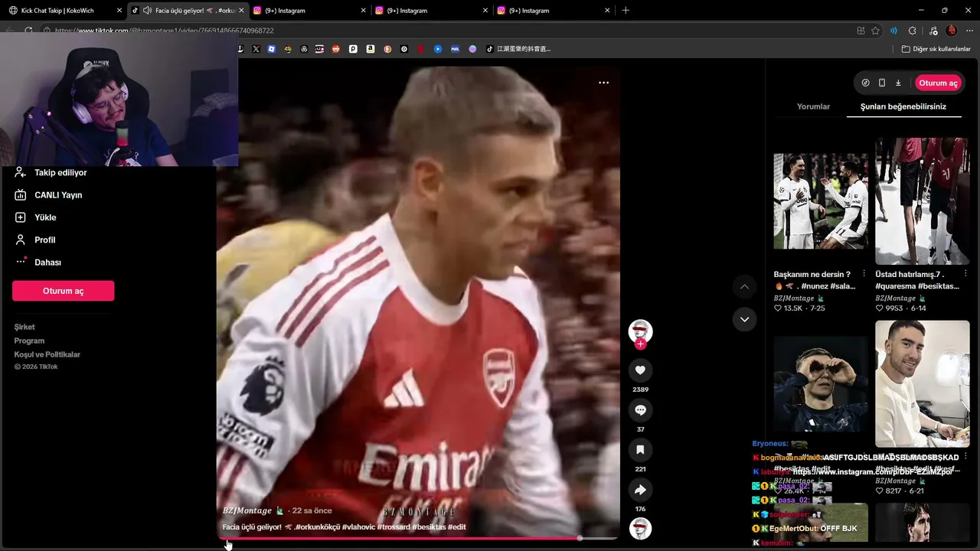Switch to the Kick Chat Takip browser tab
Viewport: 980px width, 551px height.
coord(64,11)
